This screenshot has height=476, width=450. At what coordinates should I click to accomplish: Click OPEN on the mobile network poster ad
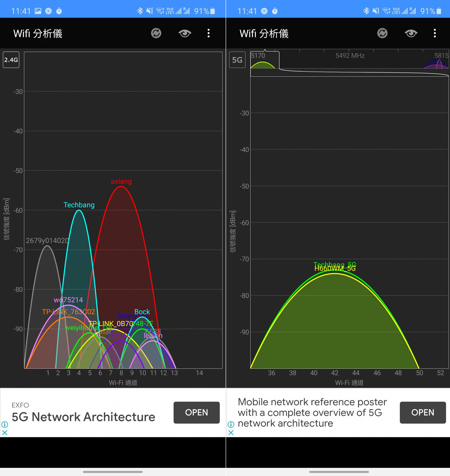423,413
